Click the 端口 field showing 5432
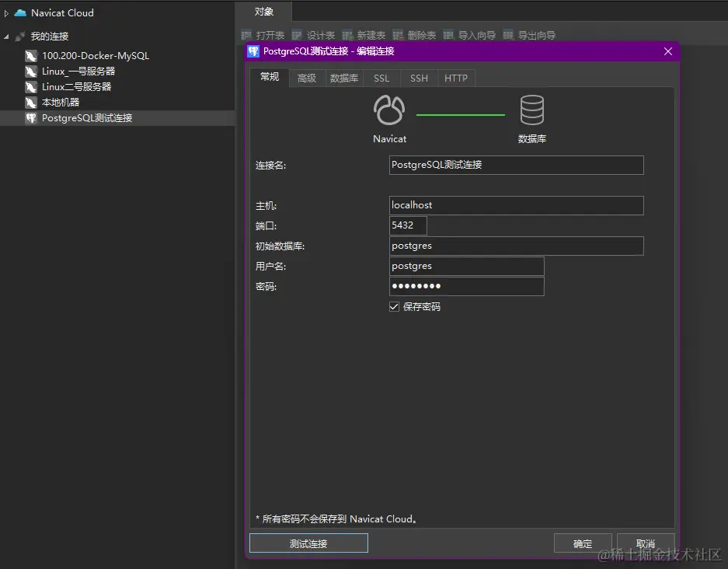Image resolution: width=728 pixels, height=569 pixels. [x=408, y=225]
